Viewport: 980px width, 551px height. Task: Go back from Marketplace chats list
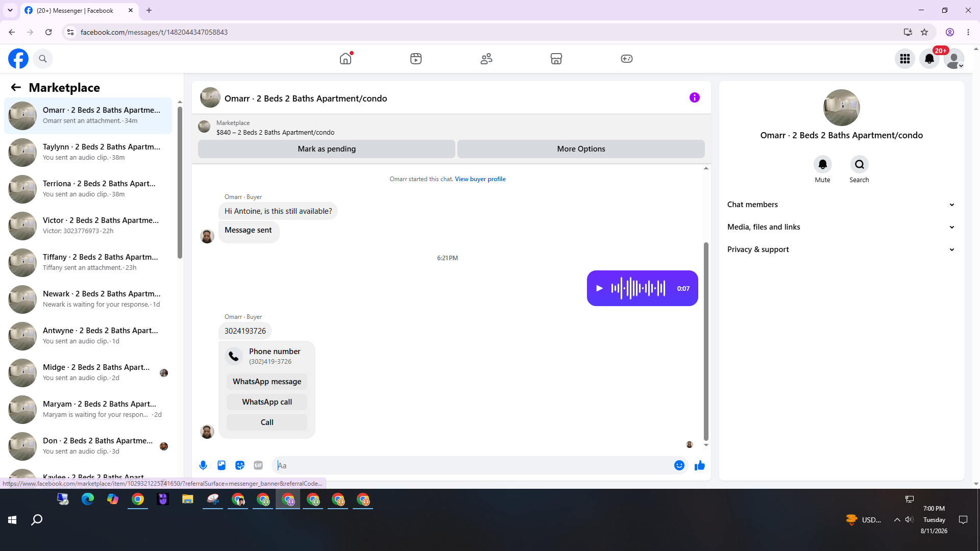16,88
